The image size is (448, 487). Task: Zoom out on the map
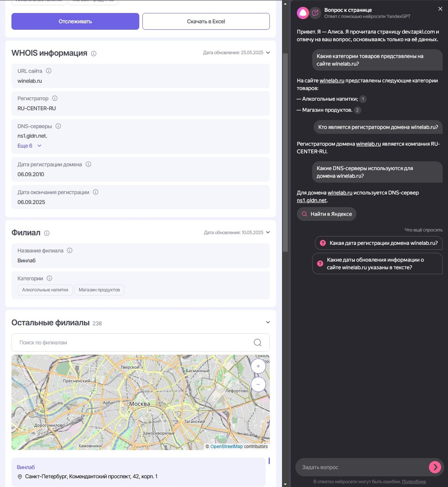coord(258,384)
